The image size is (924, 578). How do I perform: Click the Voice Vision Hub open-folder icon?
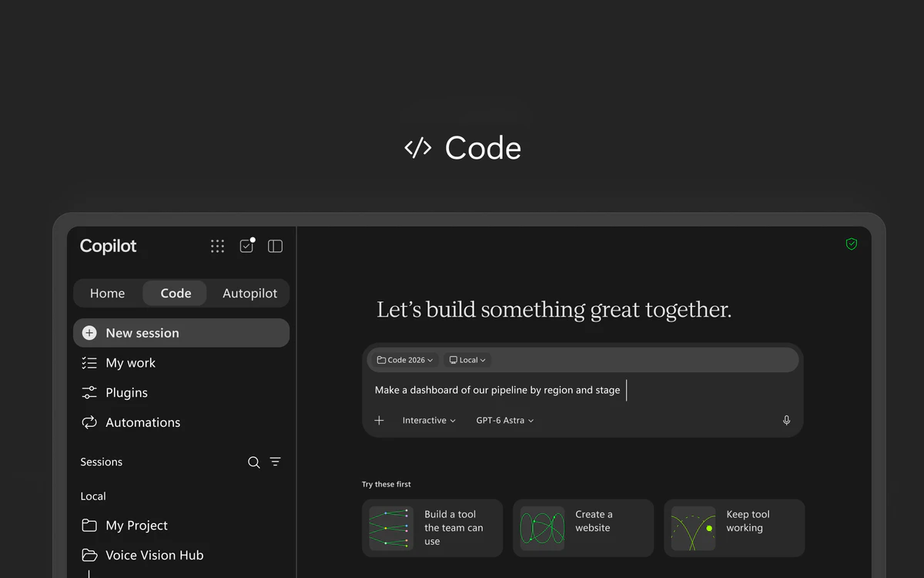(x=89, y=555)
